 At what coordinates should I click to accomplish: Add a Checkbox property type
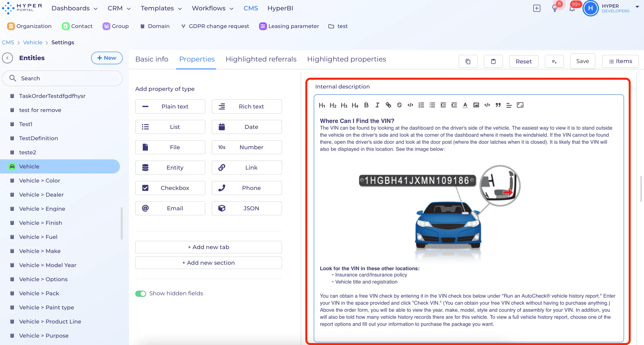tap(170, 188)
